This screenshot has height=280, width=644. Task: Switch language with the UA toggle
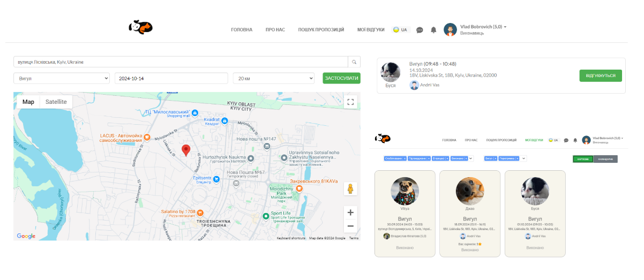pos(400,30)
